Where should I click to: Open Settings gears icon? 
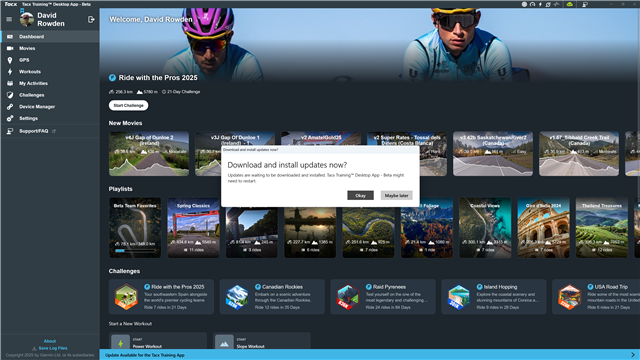[x=10, y=118]
